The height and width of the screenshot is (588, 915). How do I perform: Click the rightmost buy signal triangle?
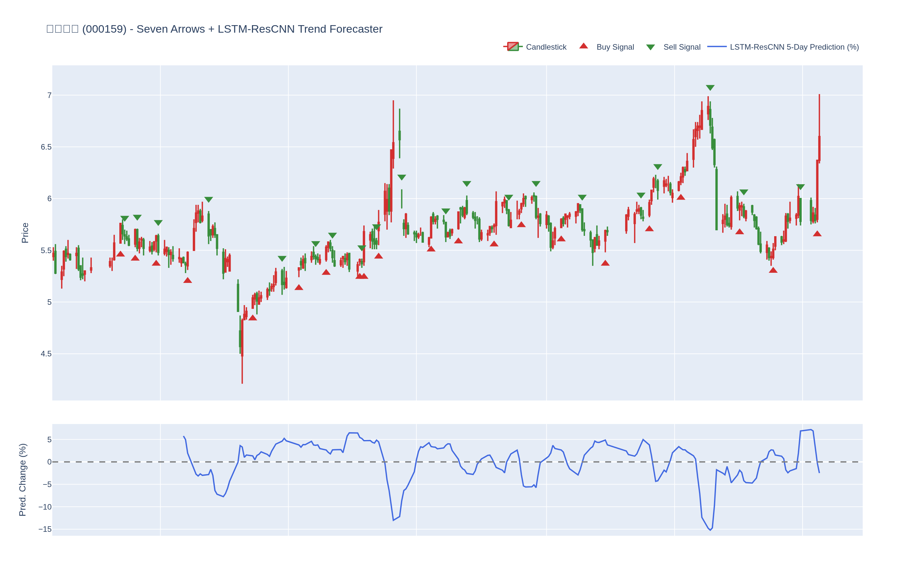pyautogui.click(x=817, y=234)
